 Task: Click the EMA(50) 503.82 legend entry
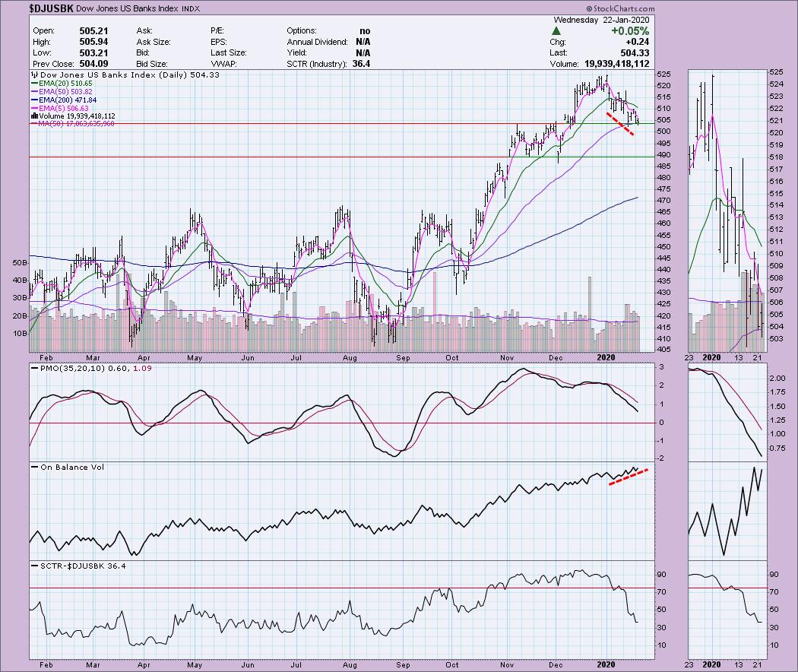[x=62, y=92]
